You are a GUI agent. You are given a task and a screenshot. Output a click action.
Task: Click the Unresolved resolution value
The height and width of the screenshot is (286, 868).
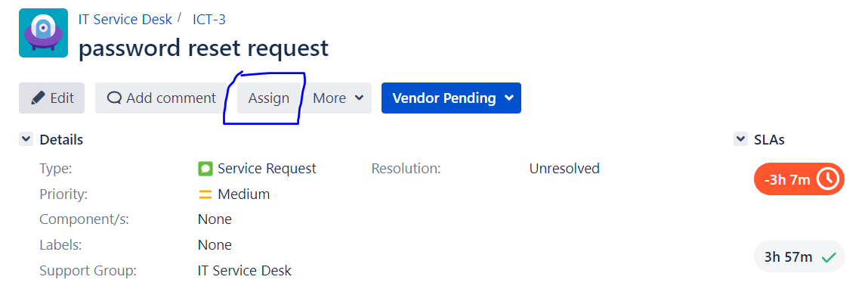coord(564,169)
